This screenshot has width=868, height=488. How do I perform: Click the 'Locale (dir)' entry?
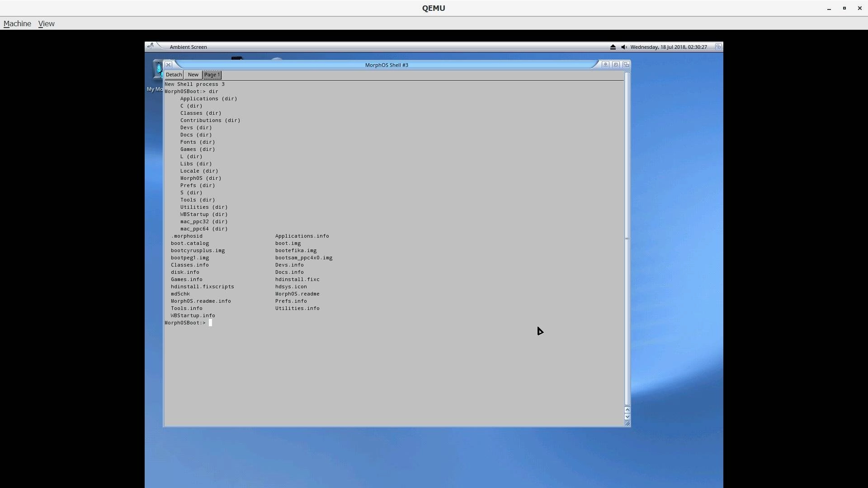coord(199,171)
